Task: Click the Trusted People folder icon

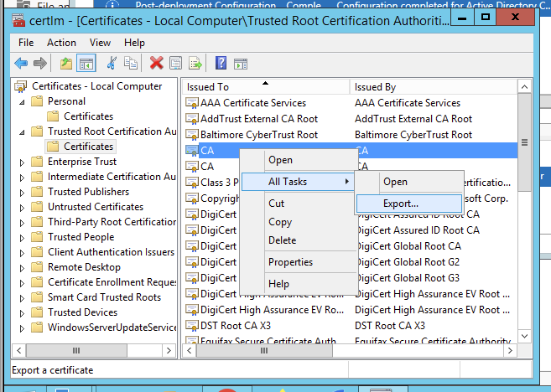Action: coord(37,237)
